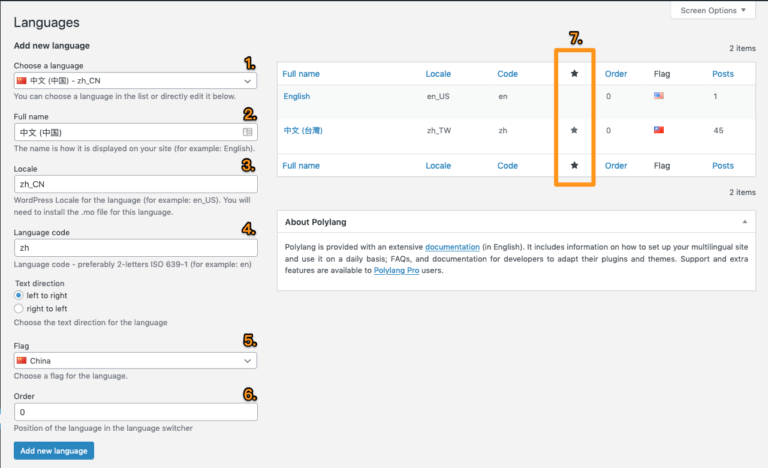Click the Locale input field
Viewport: 768px width, 468px height.
click(135, 185)
